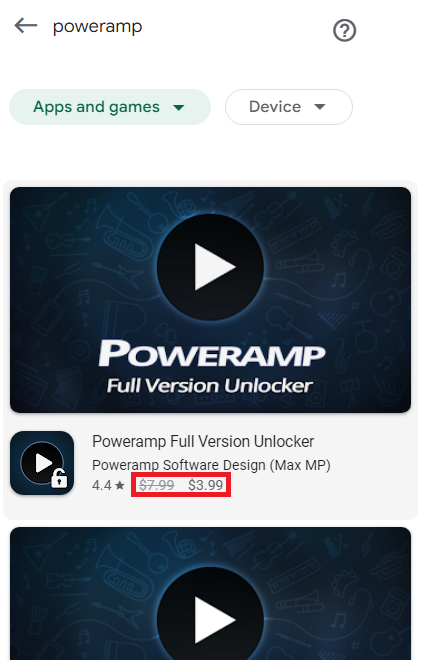Screen dimensions: 423x660
Task: Click the Poweramp logo text in the first banner
Action: [212, 353]
